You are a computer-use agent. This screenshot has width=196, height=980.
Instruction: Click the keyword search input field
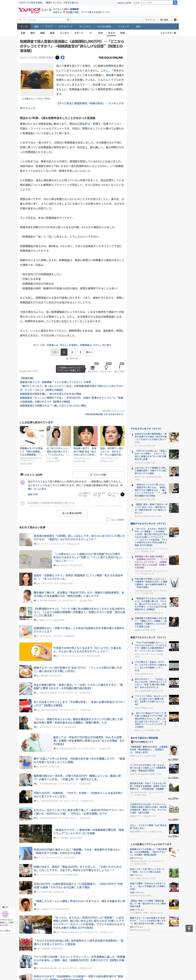(42, 20)
